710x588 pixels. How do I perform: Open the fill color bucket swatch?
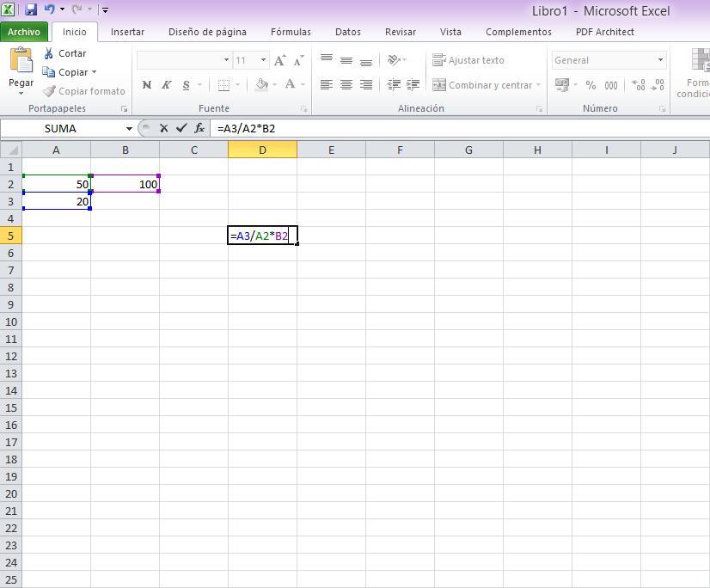tap(261, 85)
